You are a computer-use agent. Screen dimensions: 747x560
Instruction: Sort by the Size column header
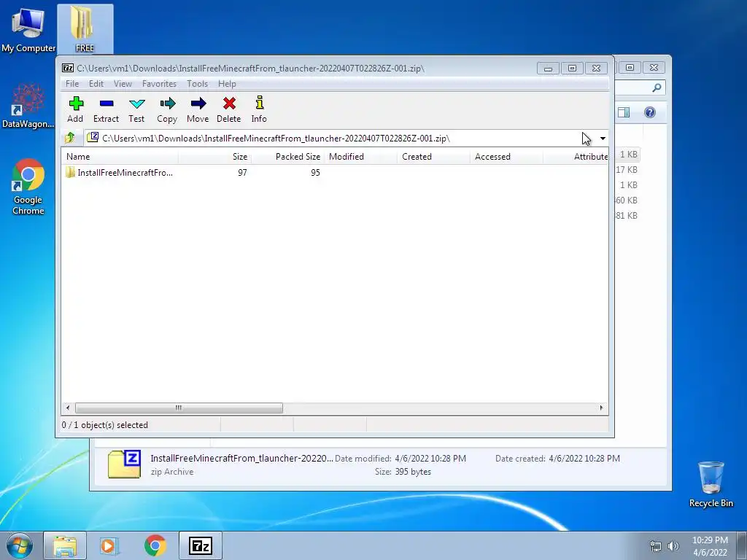click(x=215, y=157)
